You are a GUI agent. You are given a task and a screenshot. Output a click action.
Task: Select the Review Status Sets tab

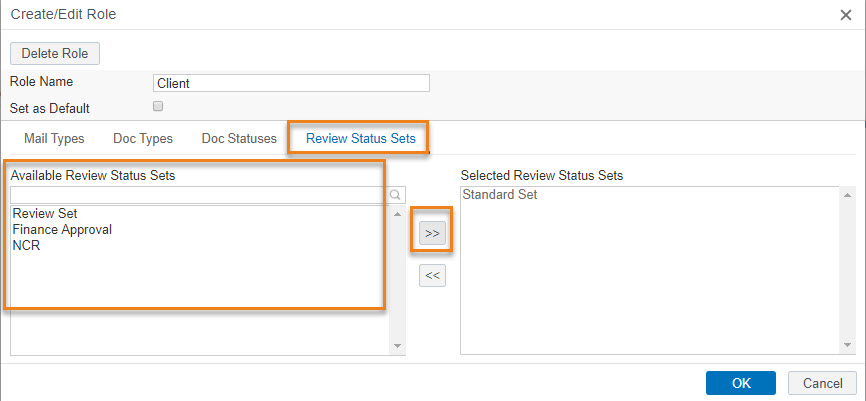coord(361,139)
